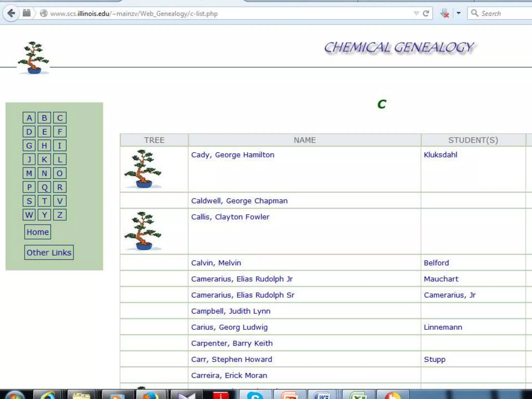Image resolution: width=532 pixels, height=399 pixels.
Task: Expand the arrow next to download addon
Action: [x=458, y=13]
